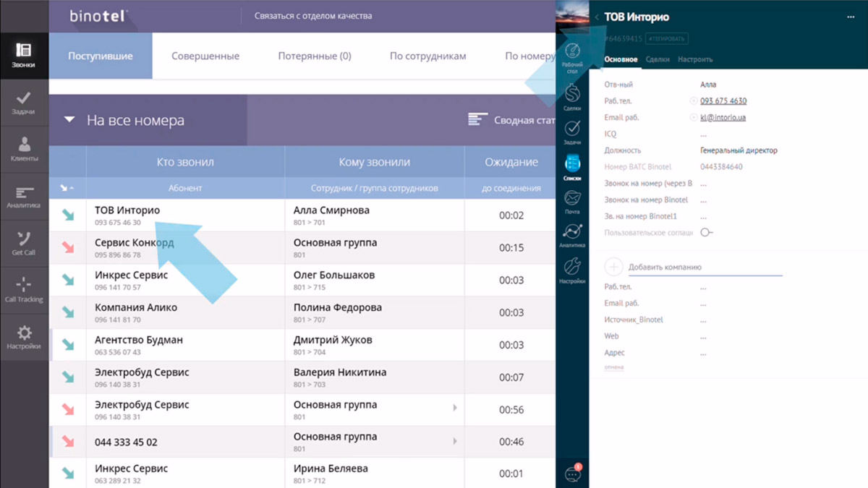The image size is (868, 488).
Task: Open По сотрудникам tab
Action: (428, 56)
